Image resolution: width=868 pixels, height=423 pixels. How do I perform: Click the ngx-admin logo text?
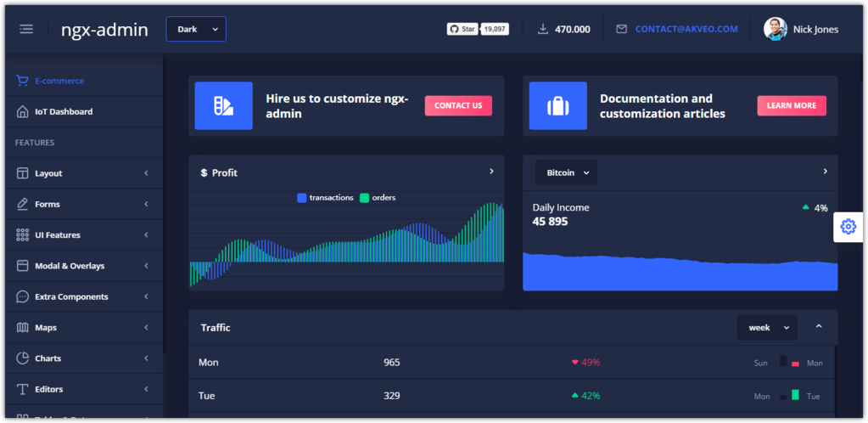point(104,30)
